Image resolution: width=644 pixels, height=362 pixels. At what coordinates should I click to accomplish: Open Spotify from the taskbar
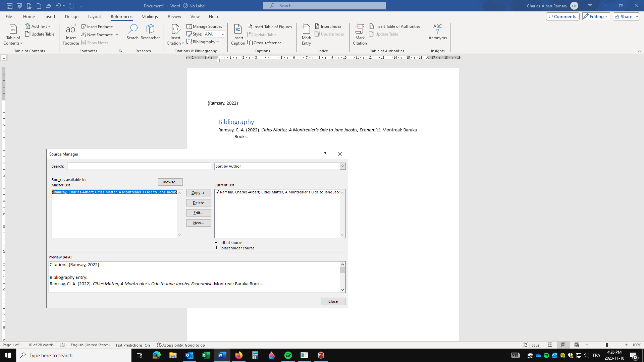[288, 355]
